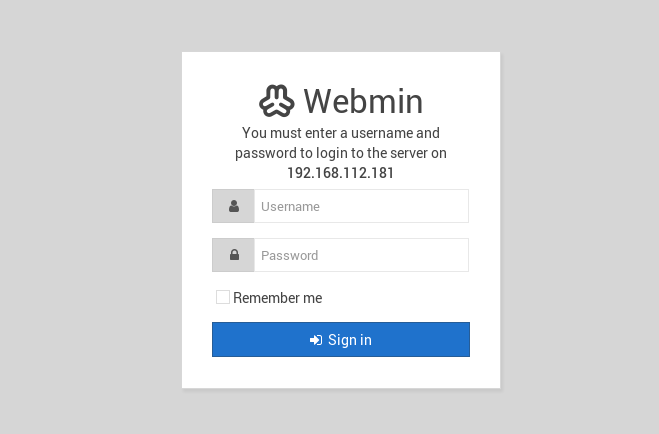Submit the form with Sign in button
Screen dimensions: 659x434
click(x=341, y=339)
